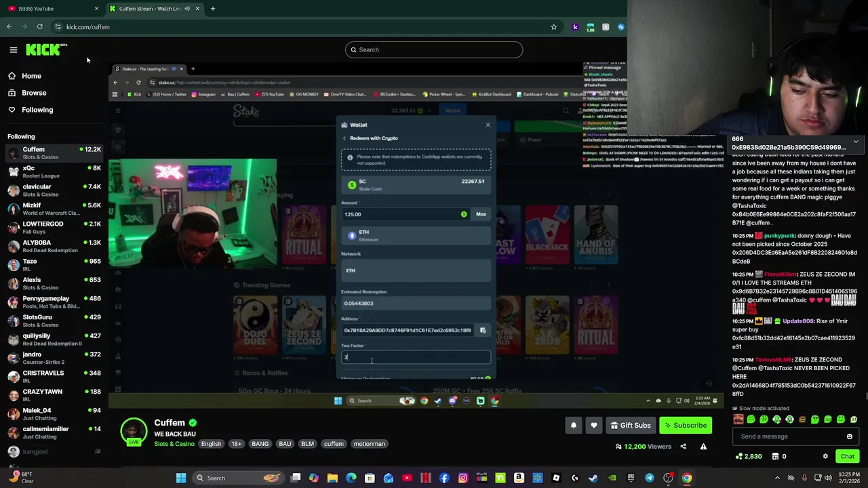Open CRISTRAVELS channel in the sidebar

53,377
